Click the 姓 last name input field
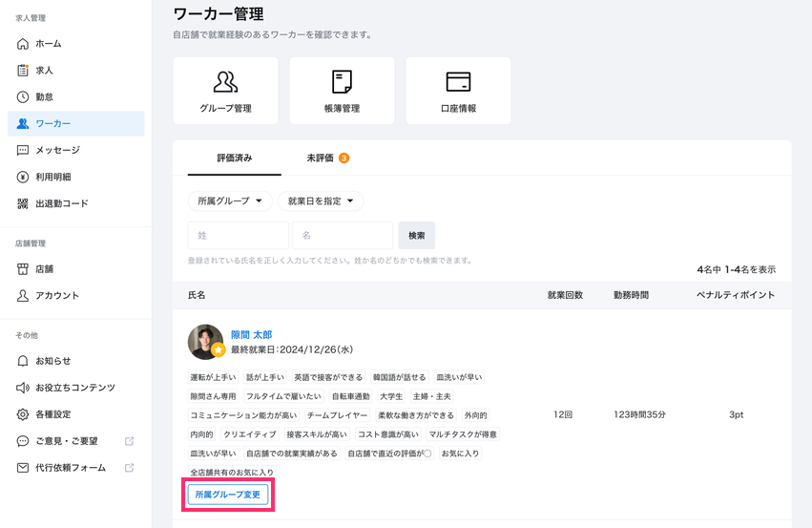812x528 pixels. (238, 235)
